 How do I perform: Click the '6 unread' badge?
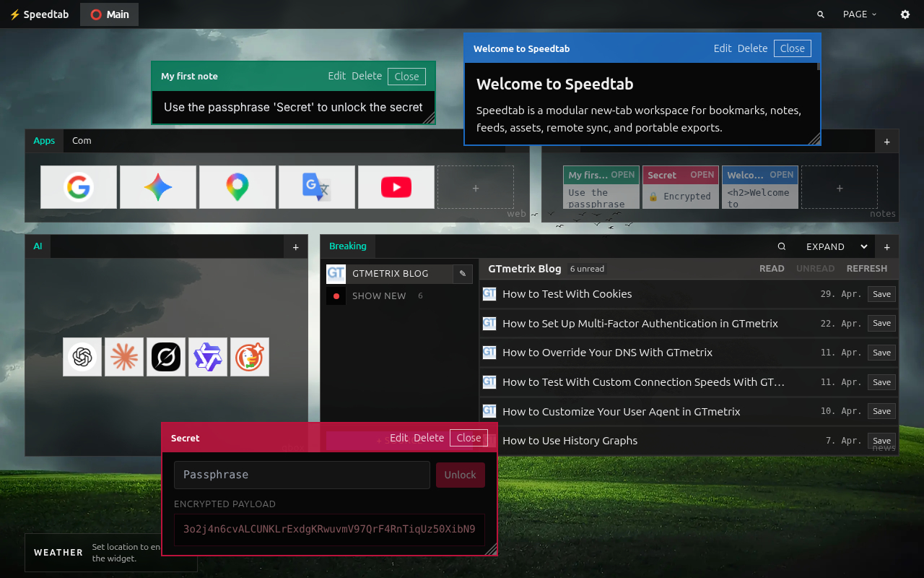click(587, 269)
